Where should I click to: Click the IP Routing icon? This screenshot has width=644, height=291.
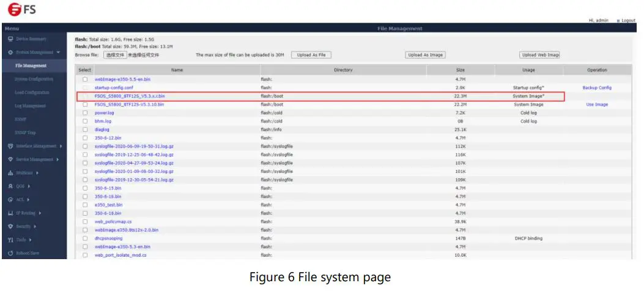tap(10, 213)
